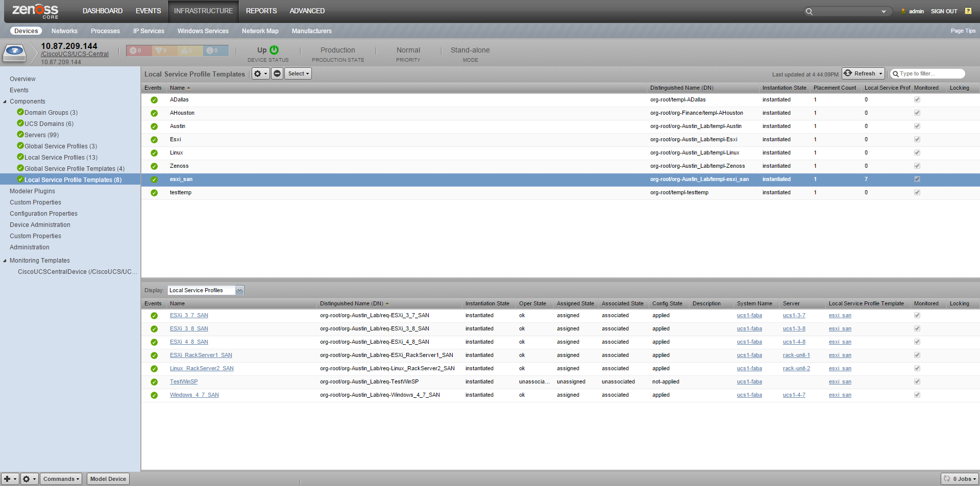980x486 pixels.
Task: Toggle Monitored checkbox for testtemp
Action: coord(917,192)
